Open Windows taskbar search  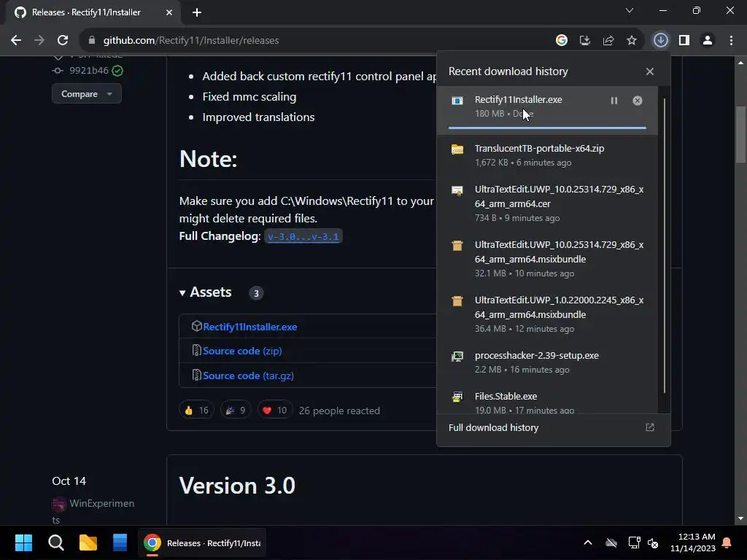click(55, 542)
